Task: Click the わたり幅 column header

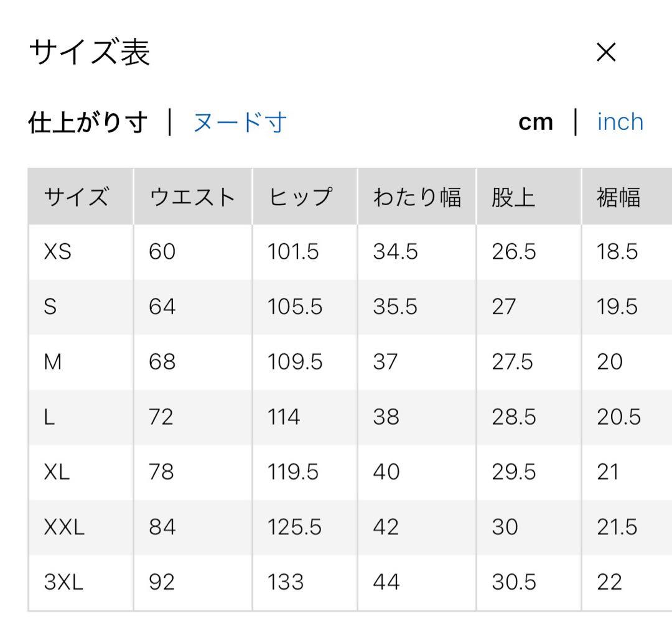Action: (416, 197)
